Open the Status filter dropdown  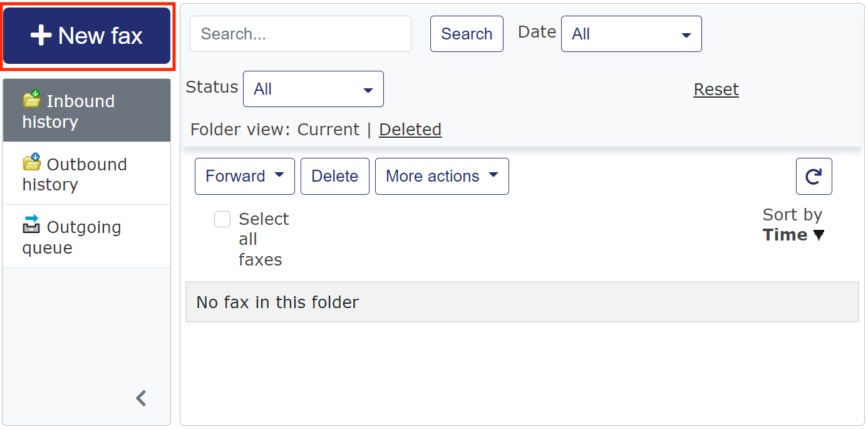[x=313, y=89]
